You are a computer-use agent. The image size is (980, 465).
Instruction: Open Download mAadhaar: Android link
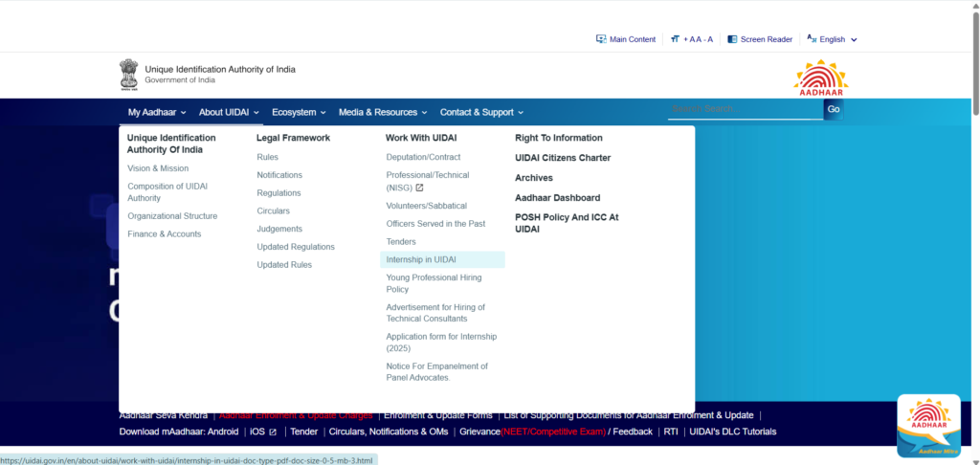[x=179, y=432]
